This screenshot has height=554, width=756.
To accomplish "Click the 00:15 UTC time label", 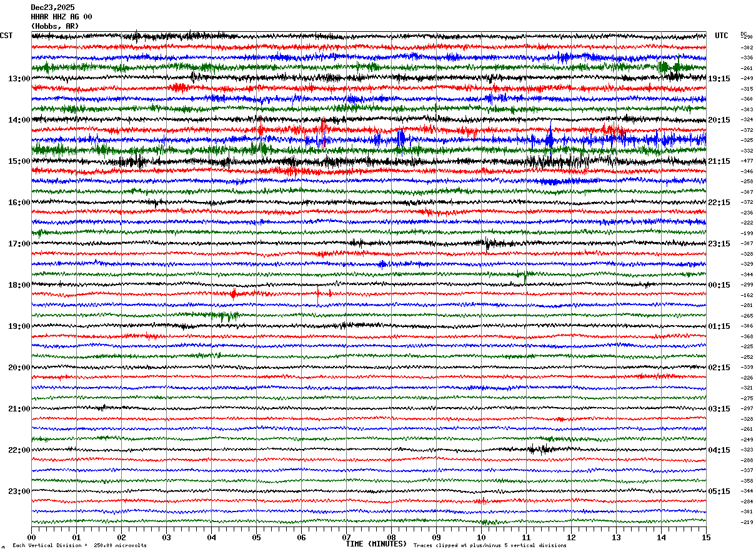I will coord(719,285).
